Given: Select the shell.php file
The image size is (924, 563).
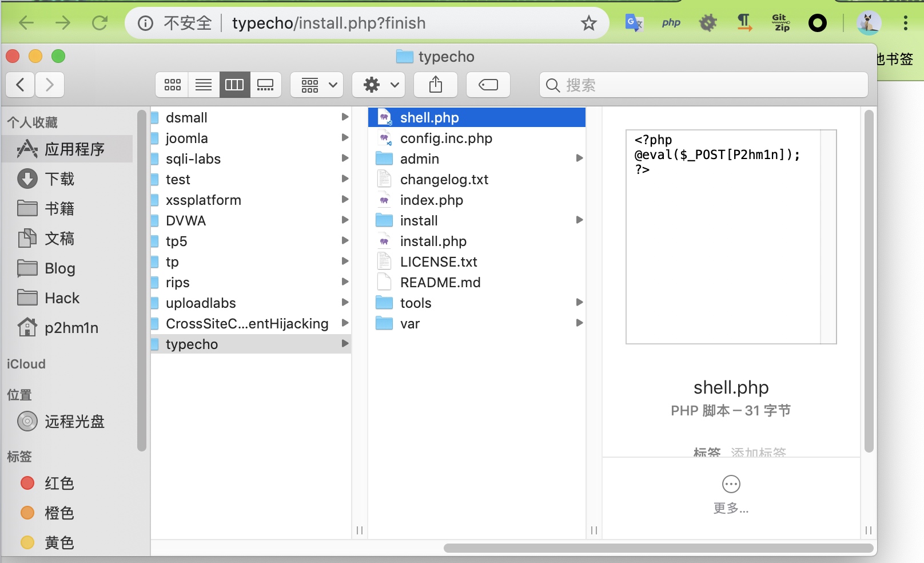Looking at the screenshot, I should (477, 117).
